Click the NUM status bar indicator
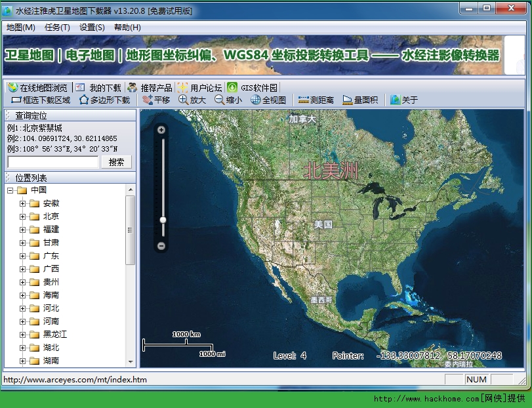This screenshot has height=408, width=532. tap(476, 380)
